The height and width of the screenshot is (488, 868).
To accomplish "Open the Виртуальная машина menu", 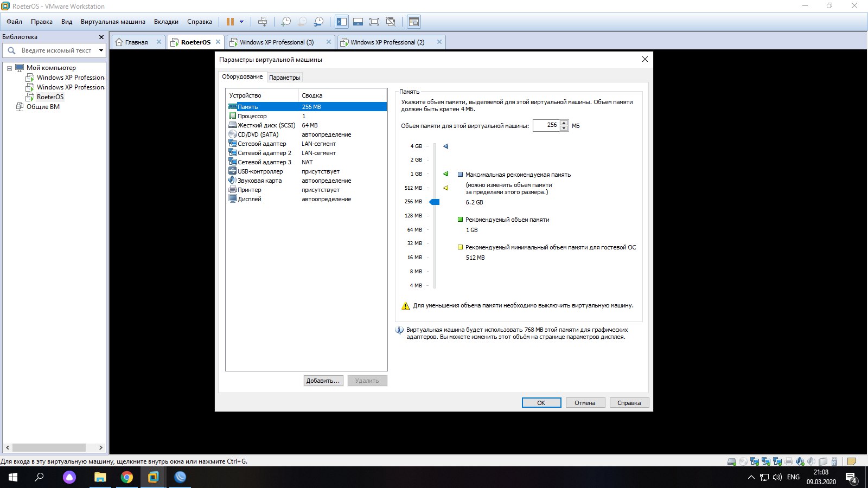I will 113,22.
